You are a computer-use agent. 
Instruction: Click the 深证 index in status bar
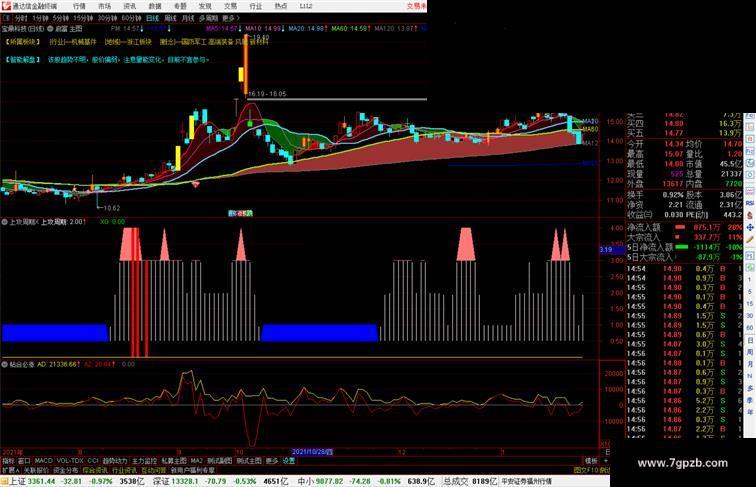pyautogui.click(x=161, y=481)
